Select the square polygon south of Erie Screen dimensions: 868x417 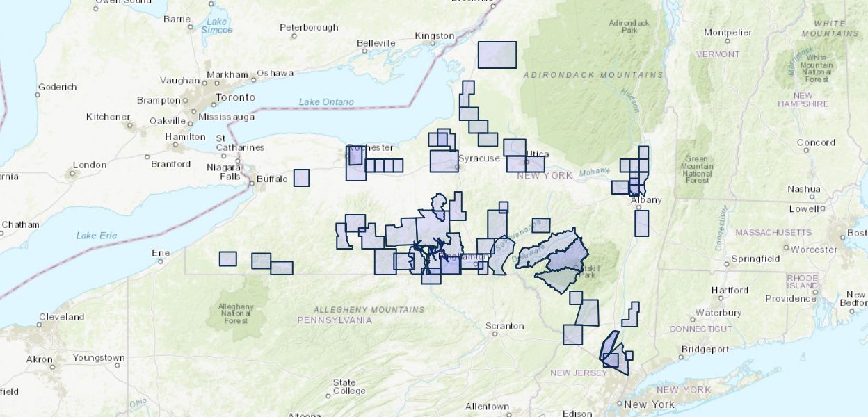point(227,259)
